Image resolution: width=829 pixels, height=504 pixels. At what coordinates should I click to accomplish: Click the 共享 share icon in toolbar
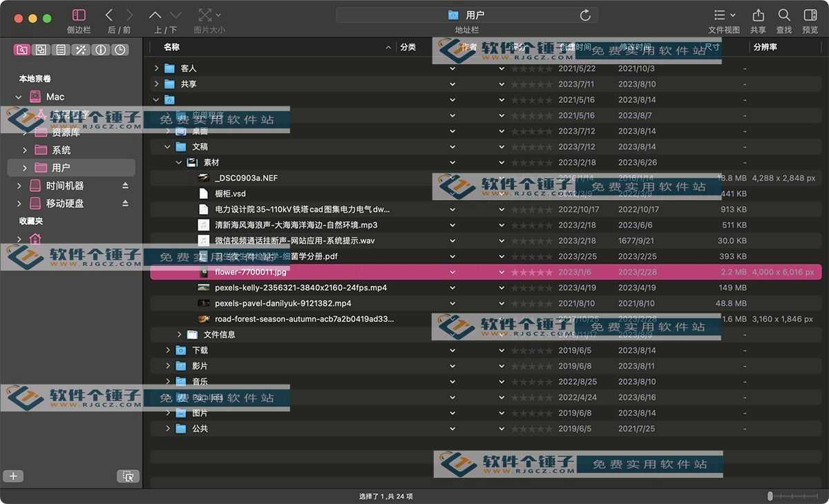[758, 15]
